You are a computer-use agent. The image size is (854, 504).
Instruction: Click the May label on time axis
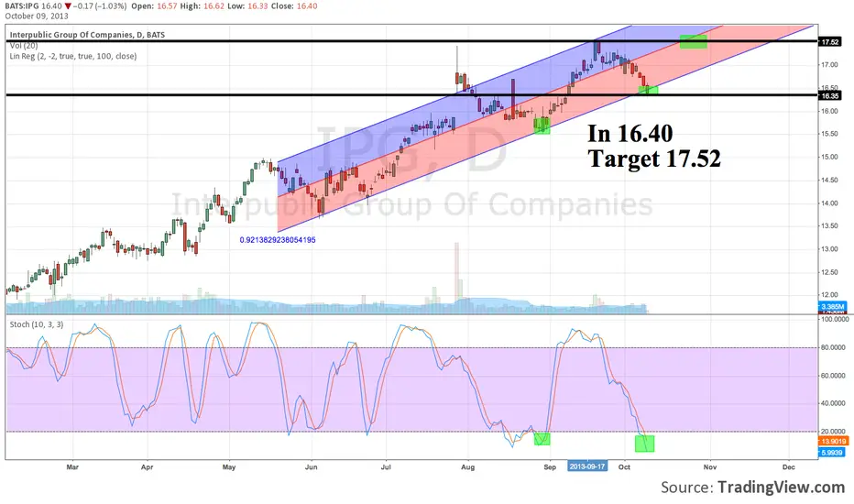[229, 467]
